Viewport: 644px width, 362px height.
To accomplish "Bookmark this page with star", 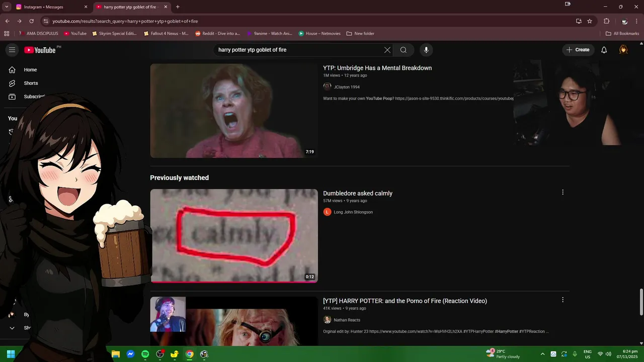I will click(x=590, y=21).
